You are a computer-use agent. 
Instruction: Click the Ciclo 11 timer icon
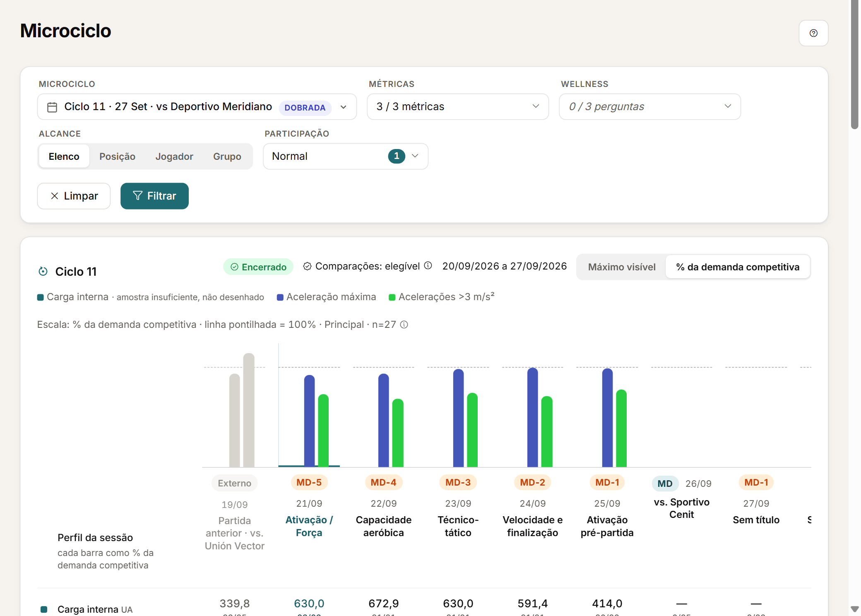(43, 271)
